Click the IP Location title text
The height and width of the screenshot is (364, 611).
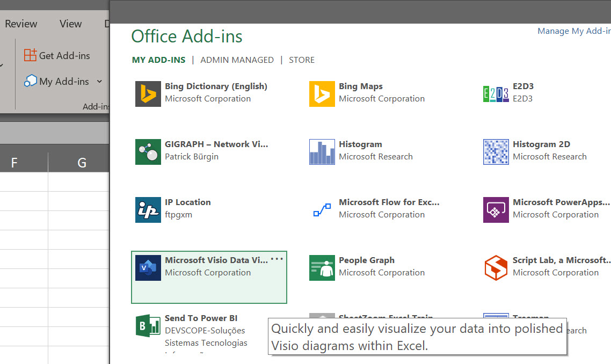187,202
